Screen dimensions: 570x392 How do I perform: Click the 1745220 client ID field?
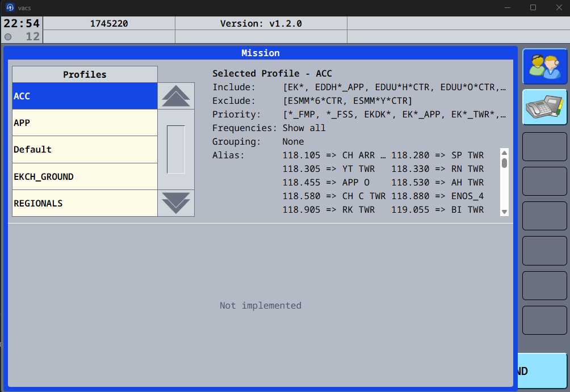click(109, 24)
